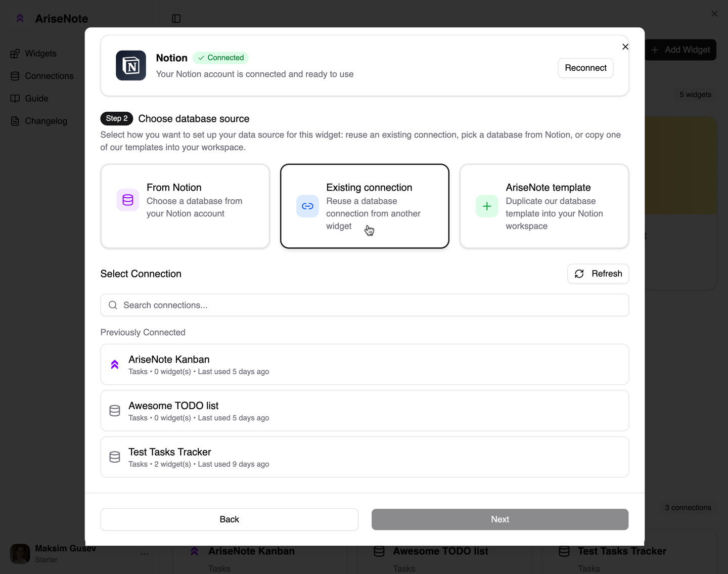Toggle the sidebar panel icon in header
This screenshot has height=574, width=728.
[176, 19]
